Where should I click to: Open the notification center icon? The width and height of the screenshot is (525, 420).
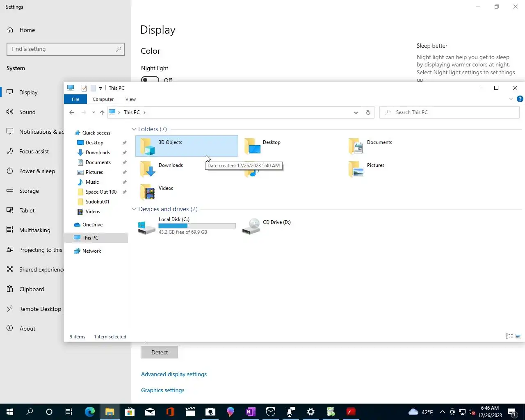coord(513,412)
